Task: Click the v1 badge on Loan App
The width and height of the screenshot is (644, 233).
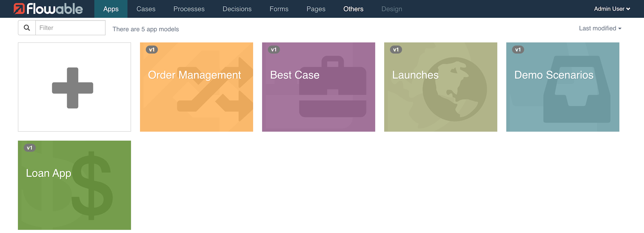Action: (30, 148)
